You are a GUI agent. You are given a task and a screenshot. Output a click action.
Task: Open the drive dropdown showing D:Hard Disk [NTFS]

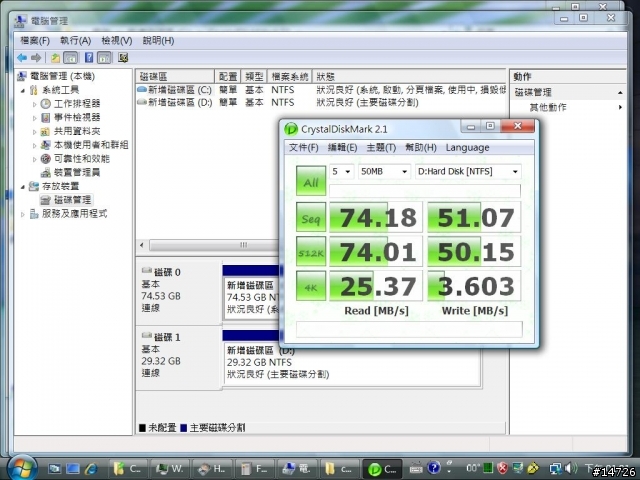468,171
